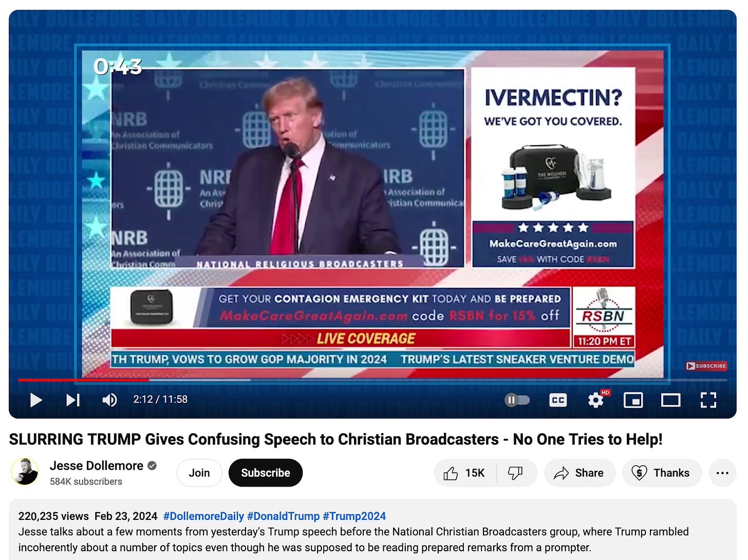Image resolution: width=748 pixels, height=560 pixels.
Task: Open the #Trump2024 hashtag
Action: (x=354, y=516)
